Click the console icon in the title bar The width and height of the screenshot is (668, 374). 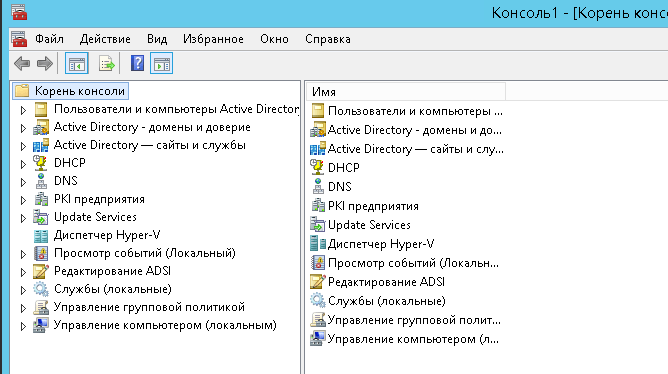[x=19, y=12]
